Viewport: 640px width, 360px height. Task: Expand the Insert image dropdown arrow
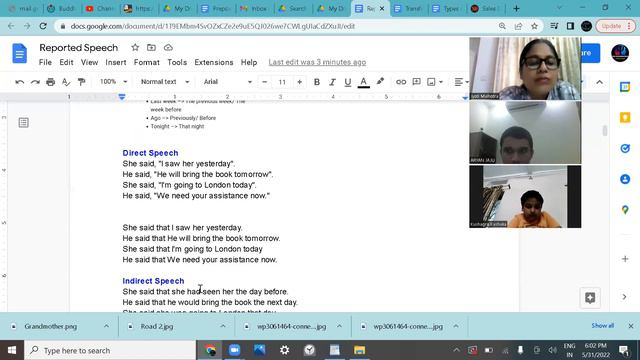click(441, 82)
